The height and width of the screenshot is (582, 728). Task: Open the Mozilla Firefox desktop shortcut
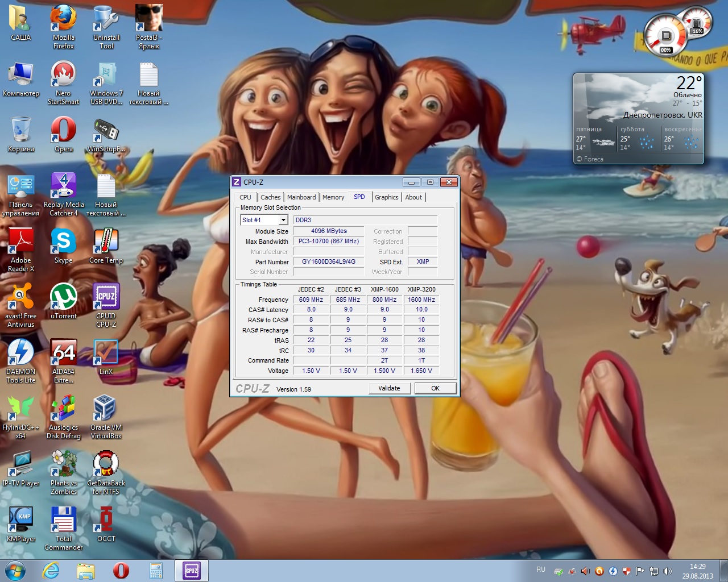point(64,26)
